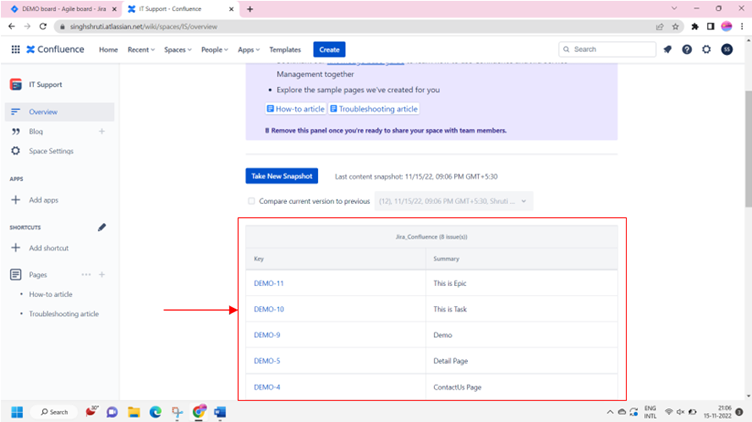Open the Help question mark icon
The height and width of the screenshot is (422, 752).
[x=687, y=49]
